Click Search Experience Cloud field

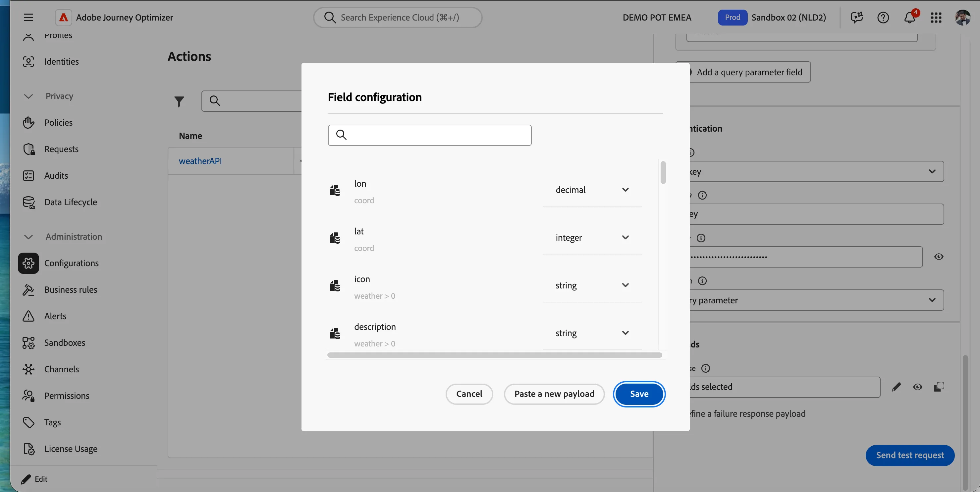[x=398, y=18]
